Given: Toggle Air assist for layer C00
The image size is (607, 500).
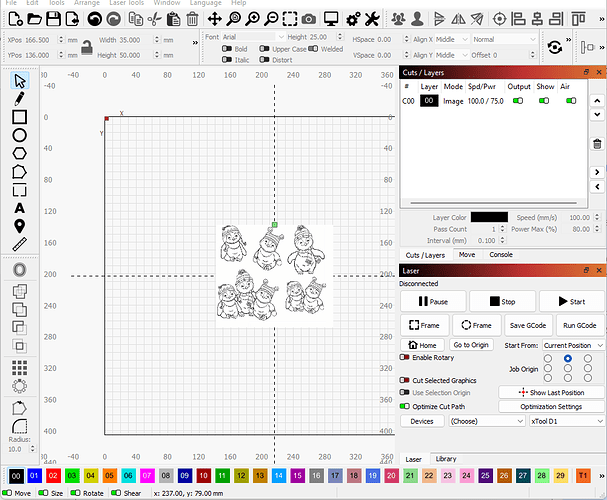Looking at the screenshot, I should click(x=571, y=101).
